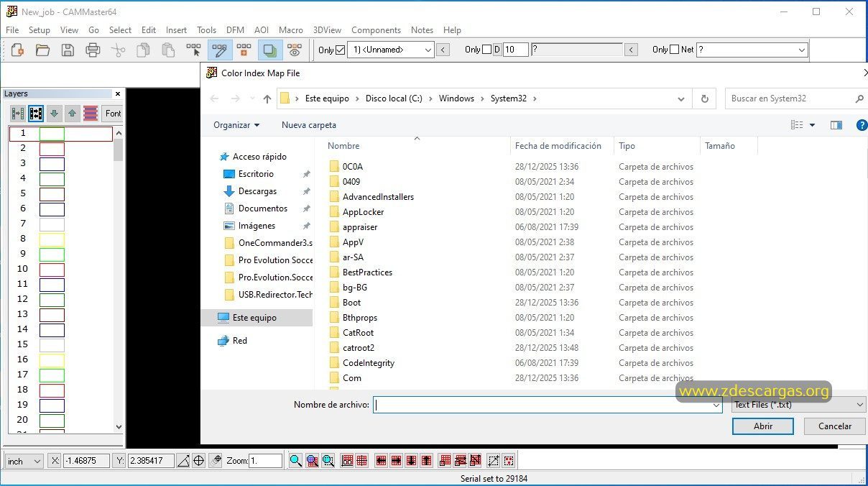Open the DFM menu
Viewport: 868px width, 486px height.
235,30
